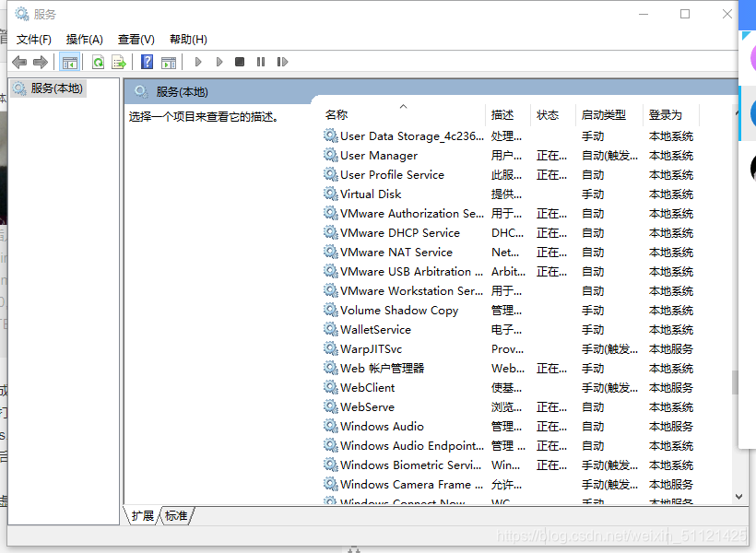Click the gear icon of VMware NAT Service
Image resolution: width=756 pixels, height=553 pixels.
tap(331, 252)
